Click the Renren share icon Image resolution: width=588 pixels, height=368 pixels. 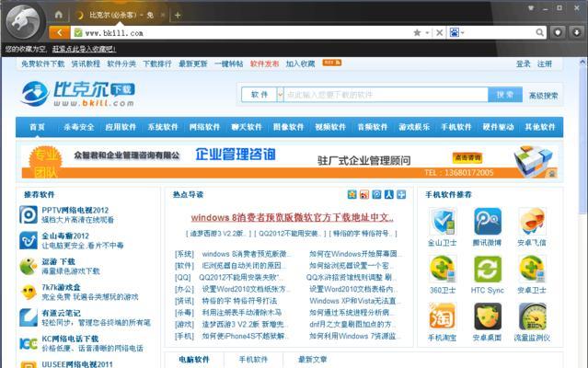coord(389,194)
